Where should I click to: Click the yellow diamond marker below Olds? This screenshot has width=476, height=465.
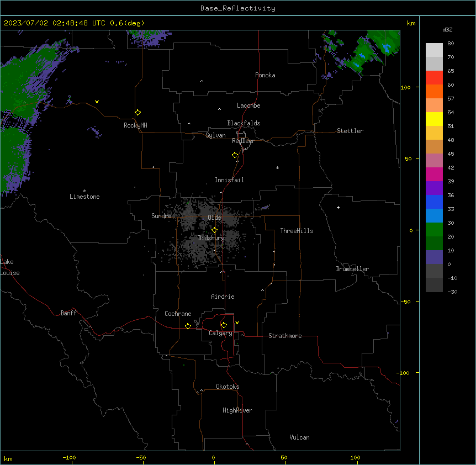pos(214,230)
